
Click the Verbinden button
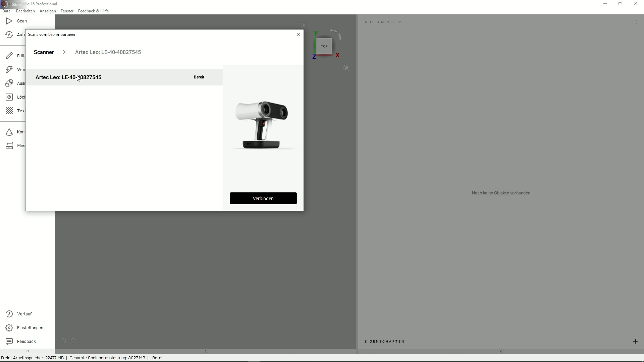coord(263,198)
